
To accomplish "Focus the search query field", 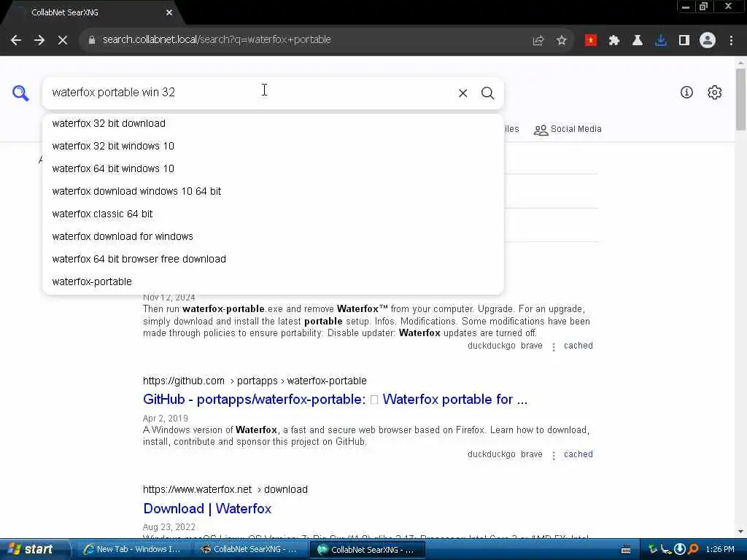I will (248, 93).
